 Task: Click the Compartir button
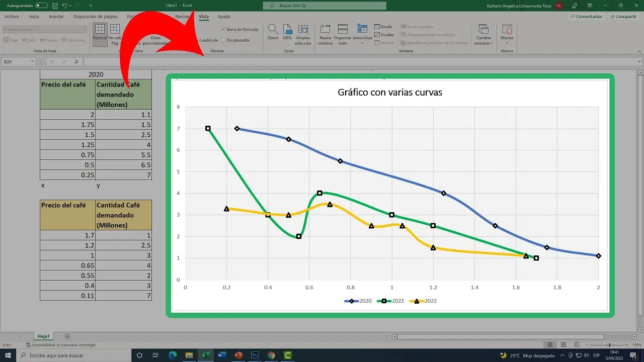[623, 17]
